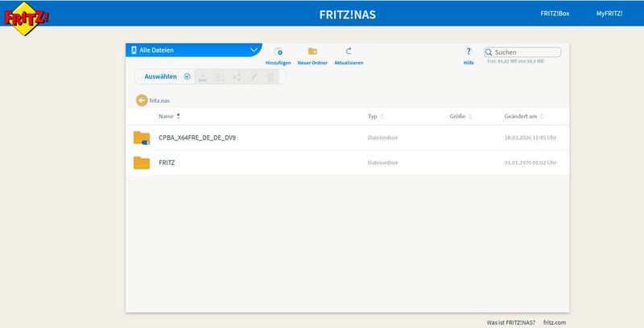
Task: Click the Name column header label
Action: tap(166, 117)
